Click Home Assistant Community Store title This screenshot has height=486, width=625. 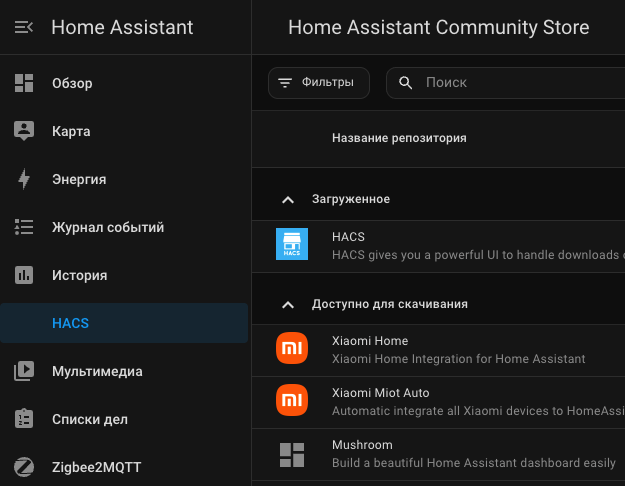point(438,27)
